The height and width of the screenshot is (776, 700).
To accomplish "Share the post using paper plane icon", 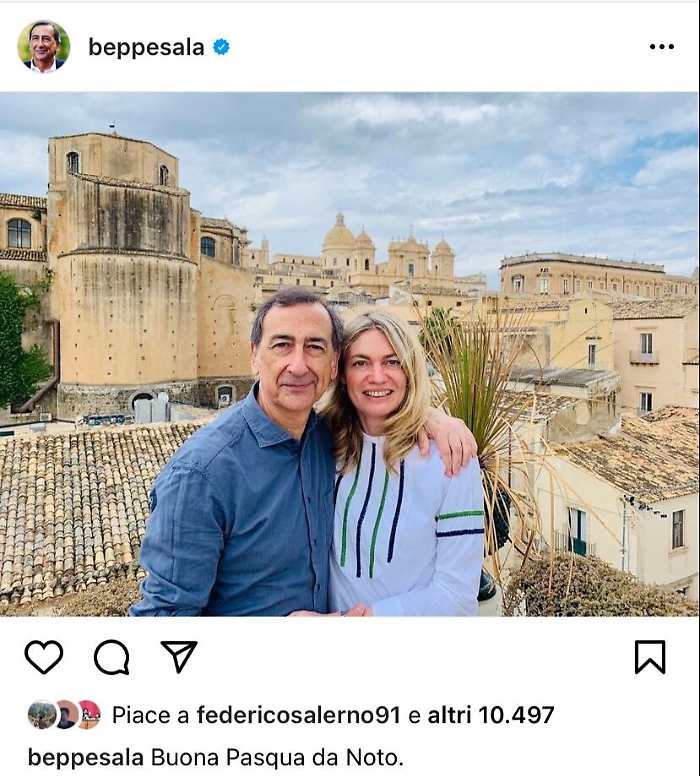I will (179, 656).
